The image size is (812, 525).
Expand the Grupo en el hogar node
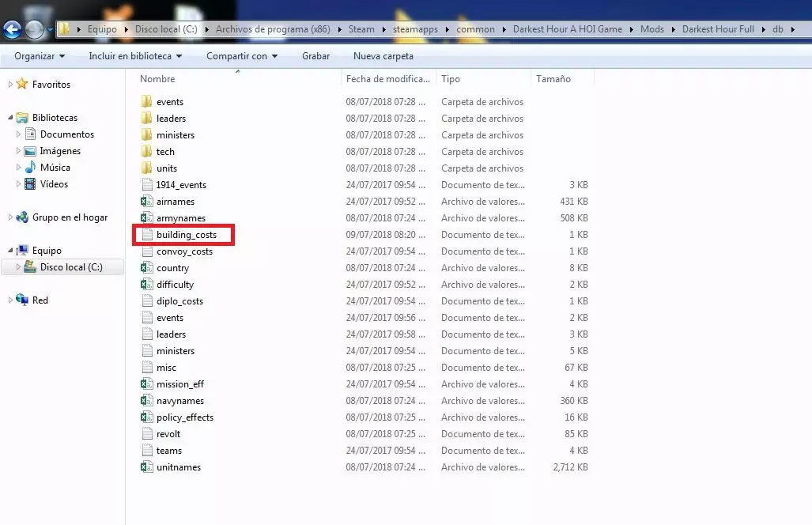pos(9,217)
